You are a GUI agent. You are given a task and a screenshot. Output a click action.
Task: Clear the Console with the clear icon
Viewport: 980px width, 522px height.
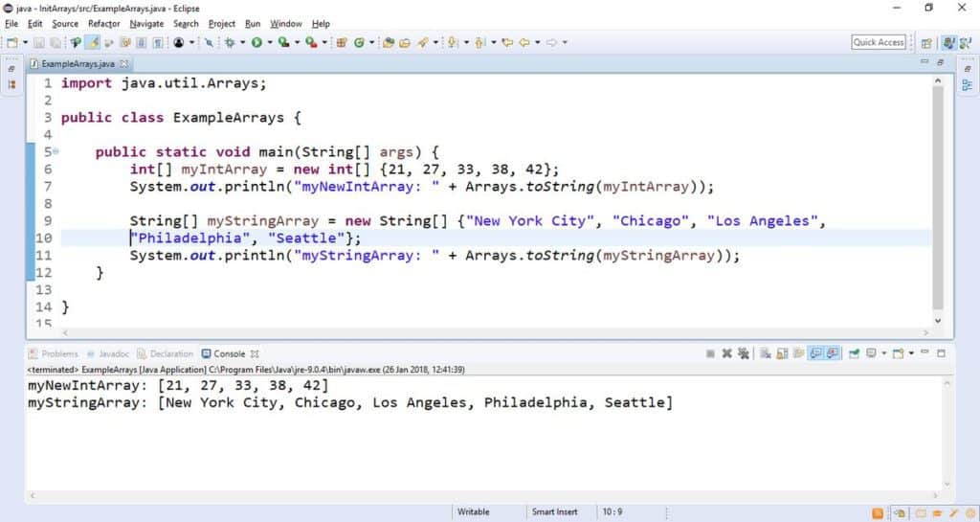click(765, 353)
